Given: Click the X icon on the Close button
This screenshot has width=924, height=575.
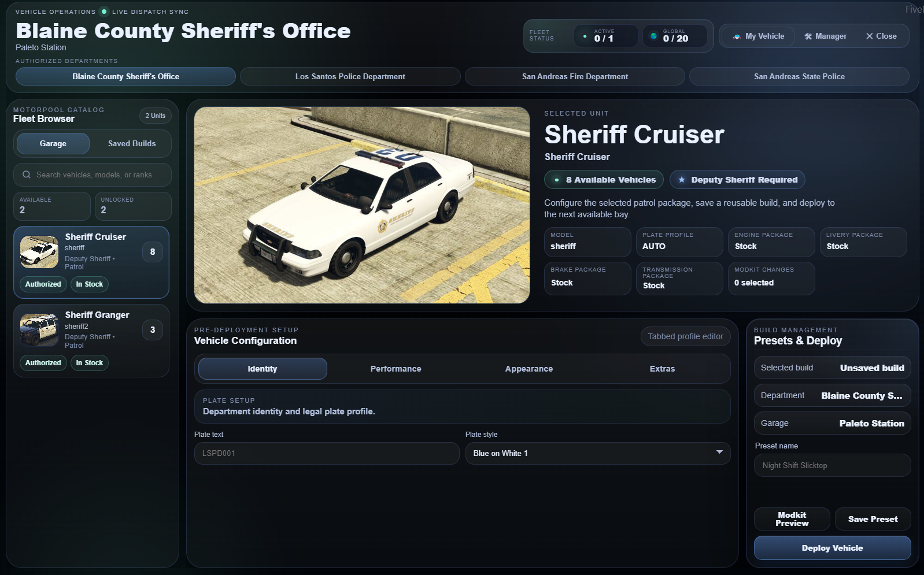Looking at the screenshot, I should point(869,36).
